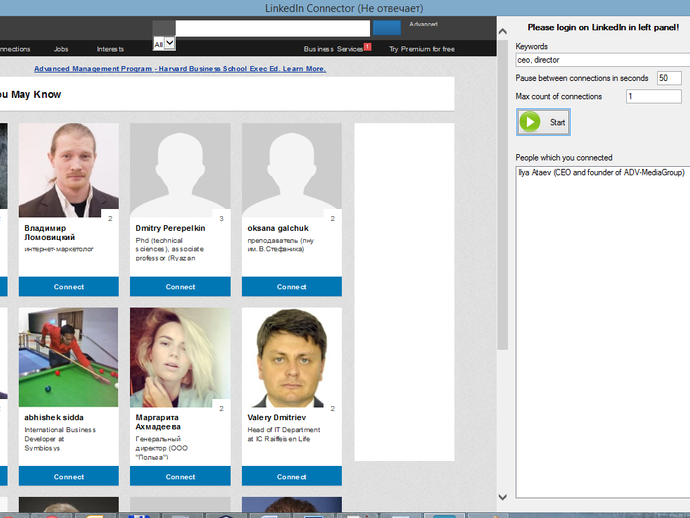Click Try Premium for free
This screenshot has height=518, width=690.
pyautogui.click(x=422, y=49)
